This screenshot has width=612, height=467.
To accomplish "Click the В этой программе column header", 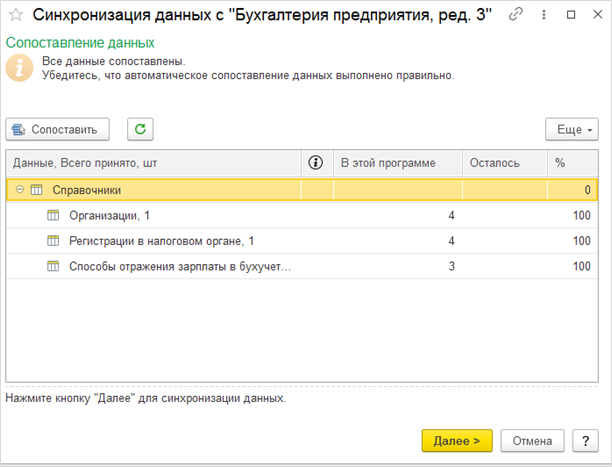I will 396,162.
